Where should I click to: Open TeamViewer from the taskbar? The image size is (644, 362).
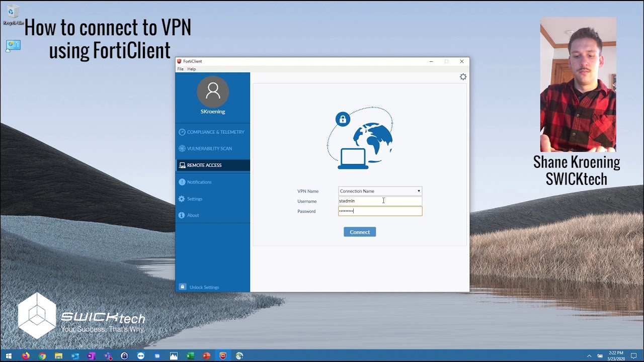(x=141, y=356)
